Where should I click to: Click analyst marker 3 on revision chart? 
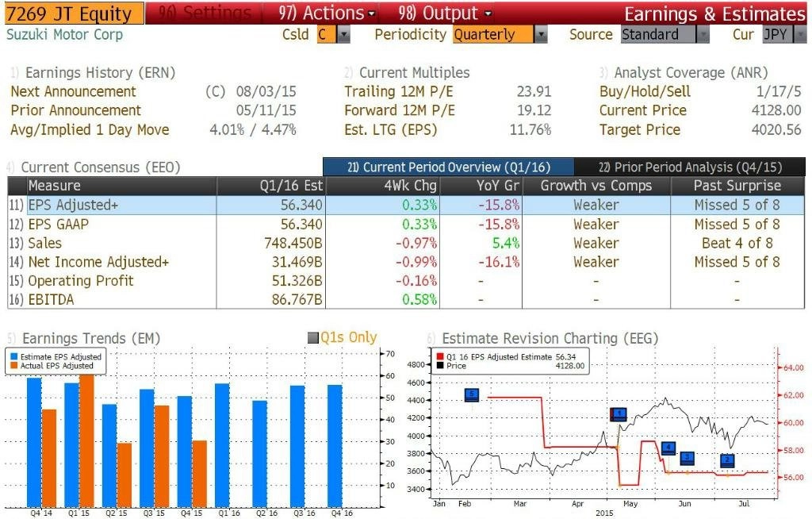688,458
